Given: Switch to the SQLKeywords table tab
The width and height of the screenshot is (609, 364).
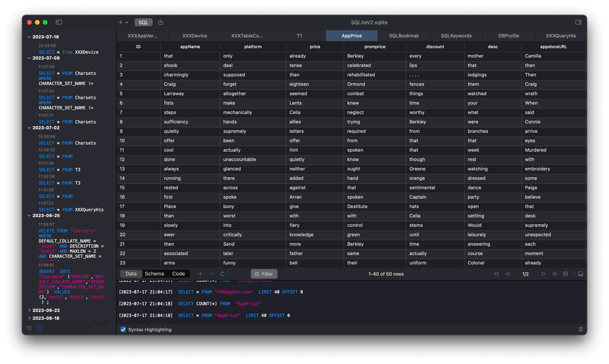Looking at the screenshot, I should click(x=456, y=36).
